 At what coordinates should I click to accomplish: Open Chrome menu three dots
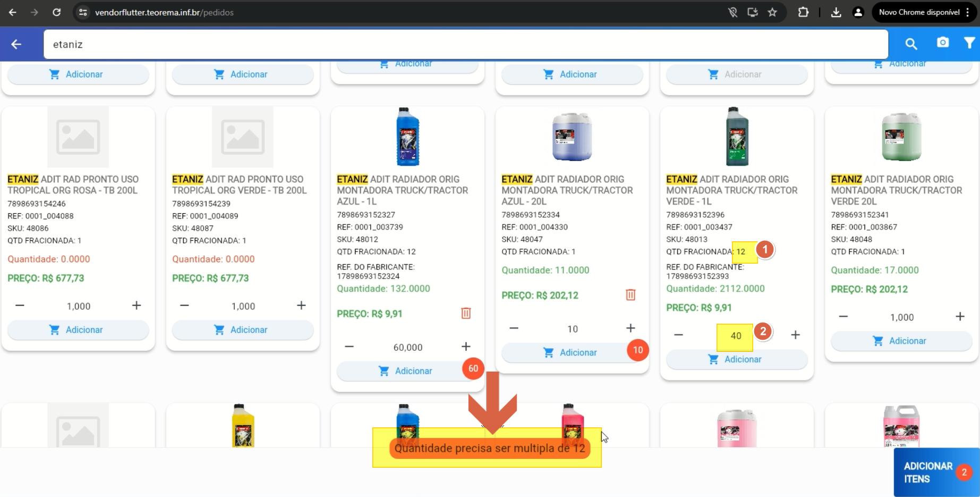968,12
